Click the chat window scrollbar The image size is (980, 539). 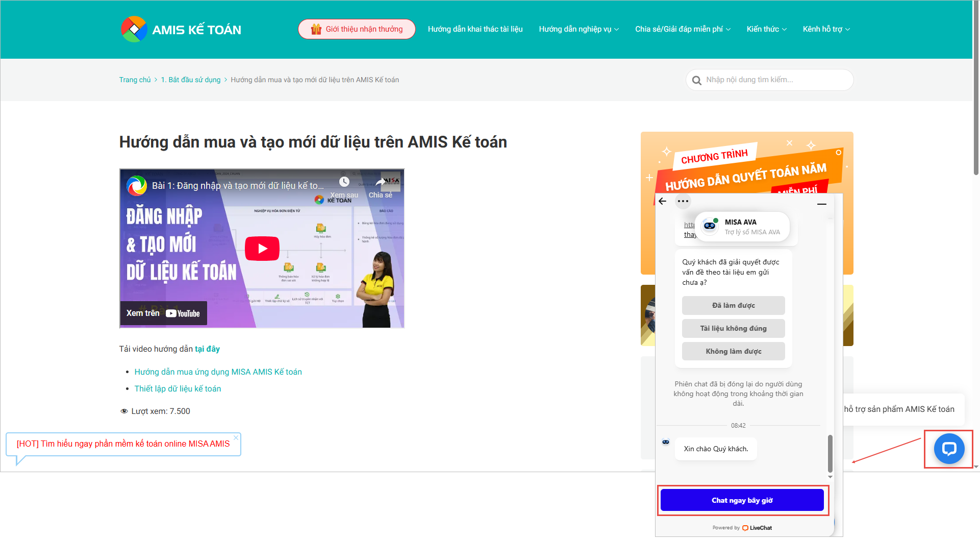coord(830,453)
